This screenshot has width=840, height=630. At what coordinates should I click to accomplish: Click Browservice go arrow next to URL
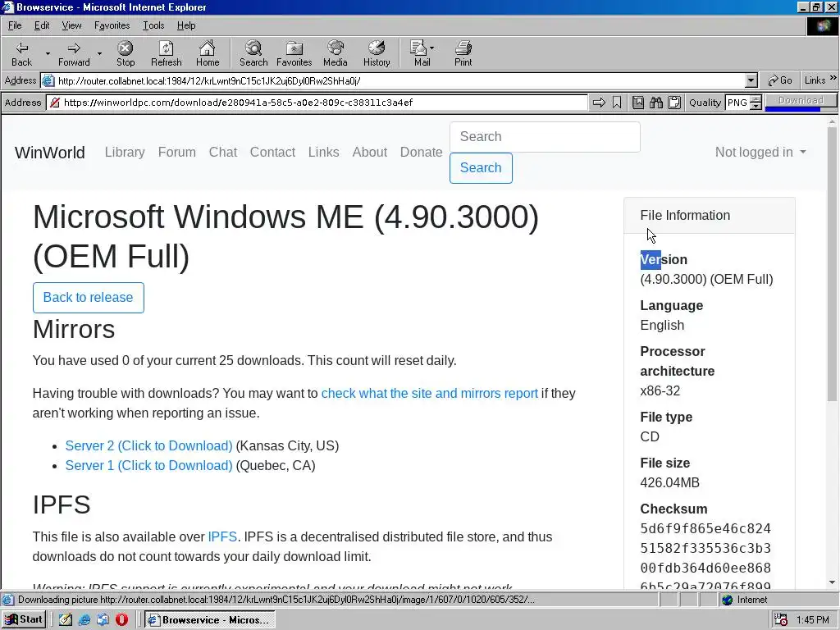(x=599, y=103)
